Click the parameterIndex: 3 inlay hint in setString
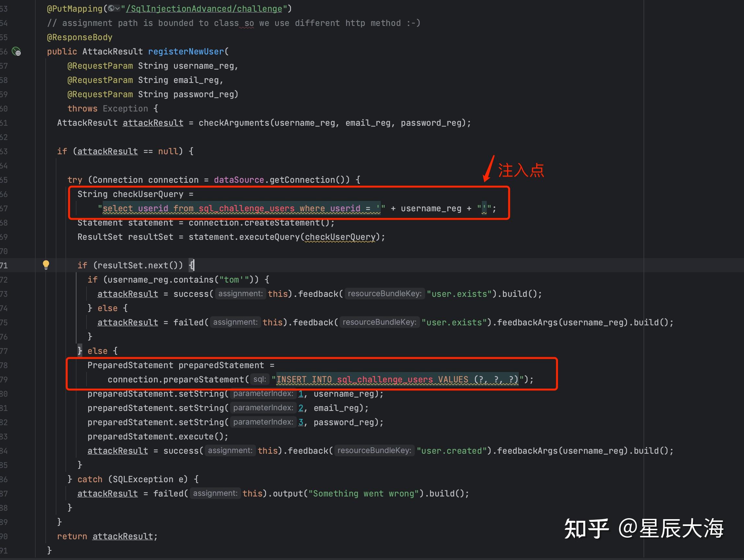 pyautogui.click(x=264, y=422)
